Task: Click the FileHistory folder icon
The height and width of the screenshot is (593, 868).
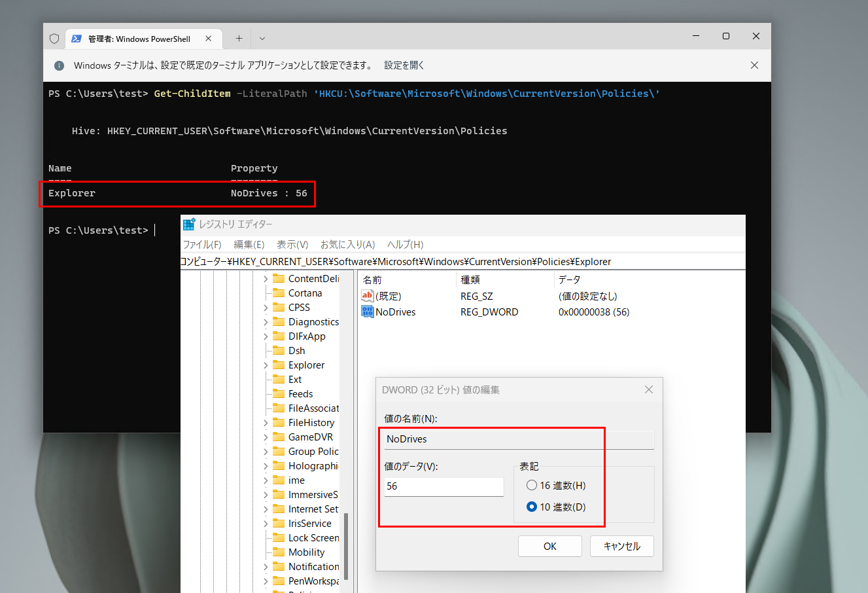Action: 279,422
